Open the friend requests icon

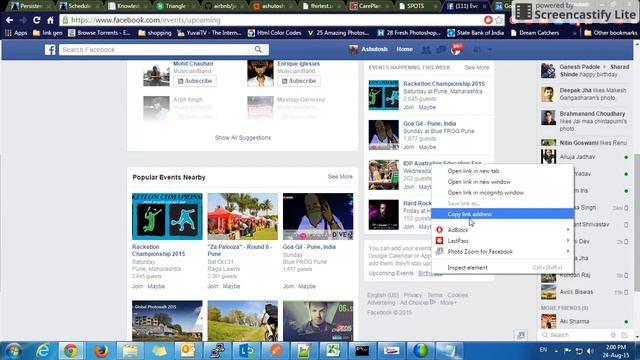[426, 49]
